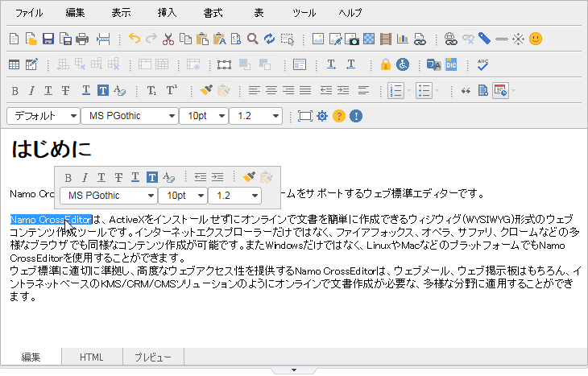
Task: Pick font color in floating toolbar
Action: pyautogui.click(x=135, y=177)
